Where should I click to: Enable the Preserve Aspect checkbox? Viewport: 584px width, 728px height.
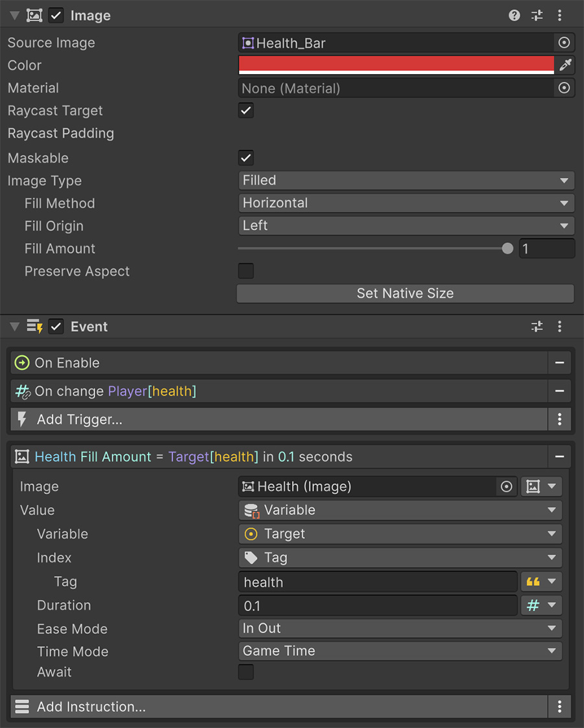pos(246,271)
